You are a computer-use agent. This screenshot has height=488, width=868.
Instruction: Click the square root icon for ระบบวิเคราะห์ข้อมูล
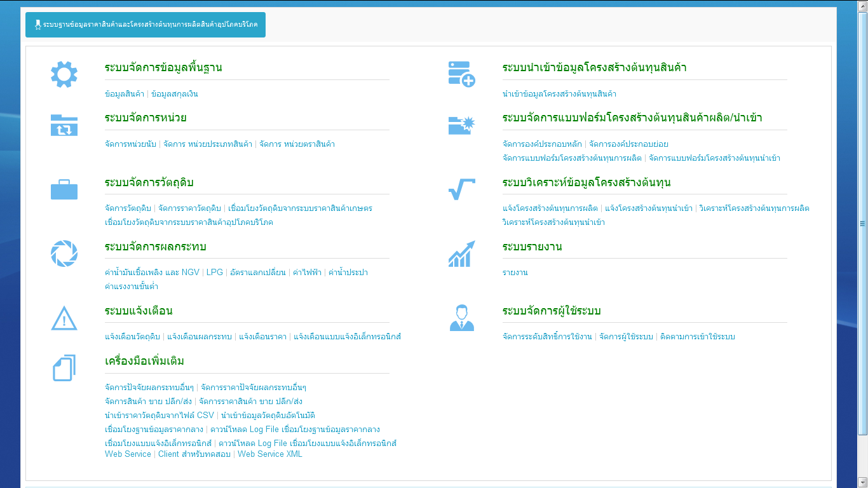pos(462,189)
